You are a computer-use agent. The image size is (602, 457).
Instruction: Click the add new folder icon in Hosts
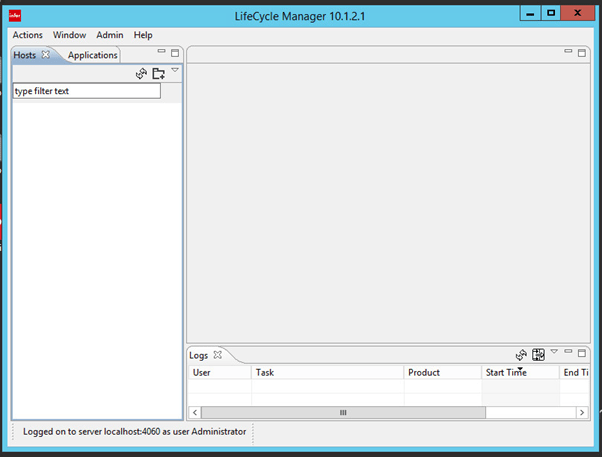pos(158,73)
